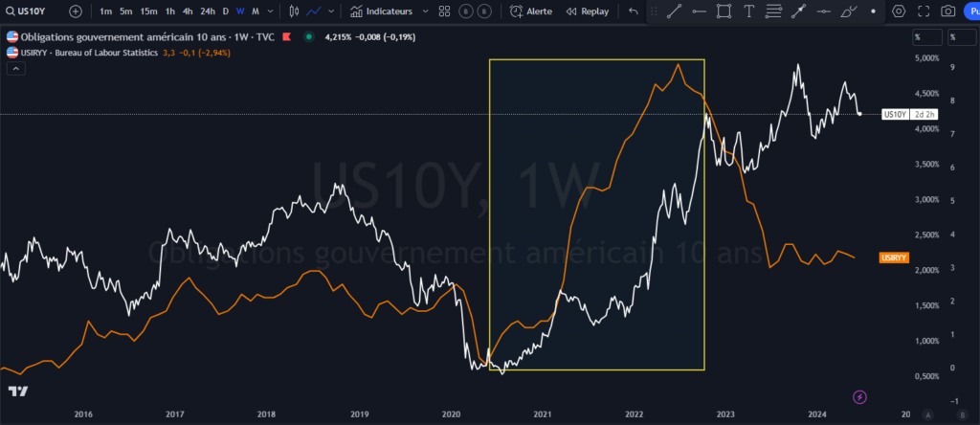The width and height of the screenshot is (980, 425).
Task: Collapse the legend with the chevron button
Action: pos(16,69)
